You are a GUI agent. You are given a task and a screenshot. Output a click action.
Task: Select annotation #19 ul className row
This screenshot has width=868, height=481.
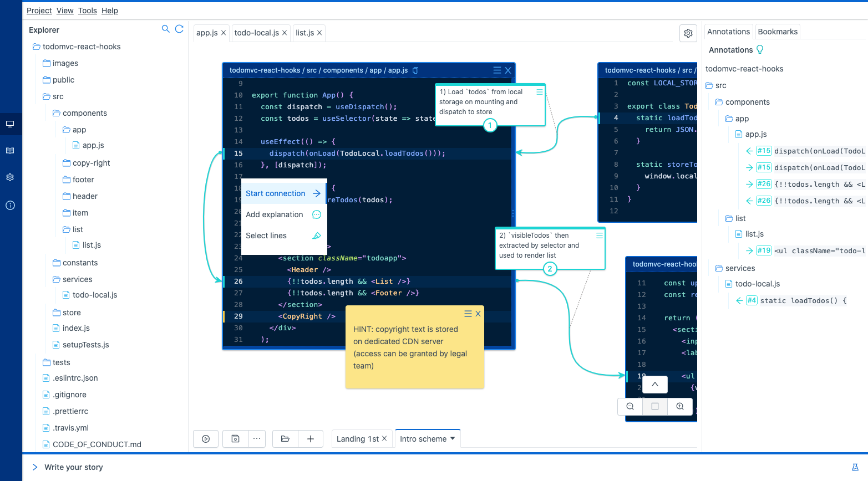tap(805, 250)
